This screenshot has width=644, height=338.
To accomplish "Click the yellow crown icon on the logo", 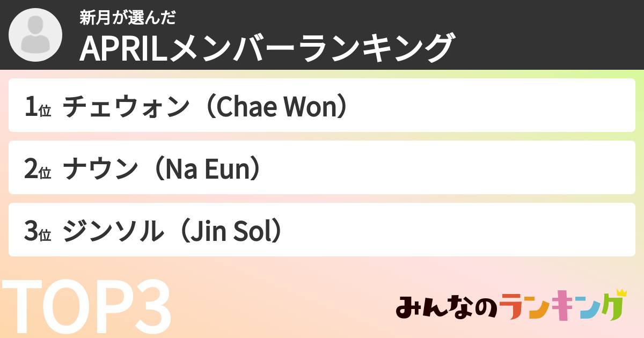I will click(x=621, y=293).
